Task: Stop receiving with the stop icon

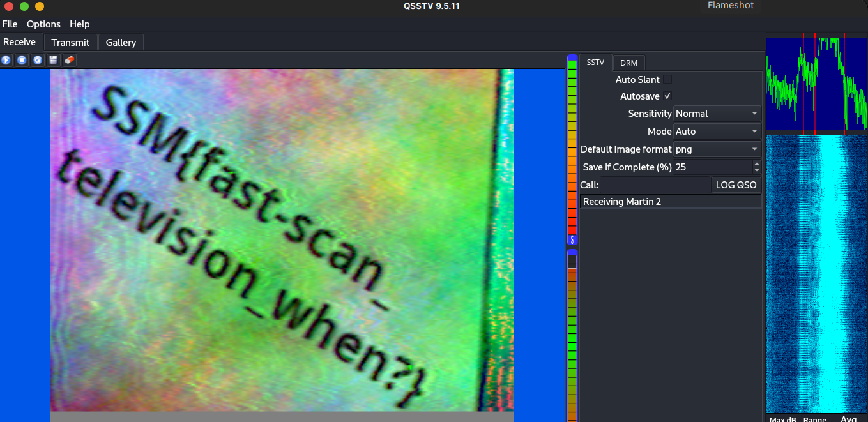Action: 22,60
